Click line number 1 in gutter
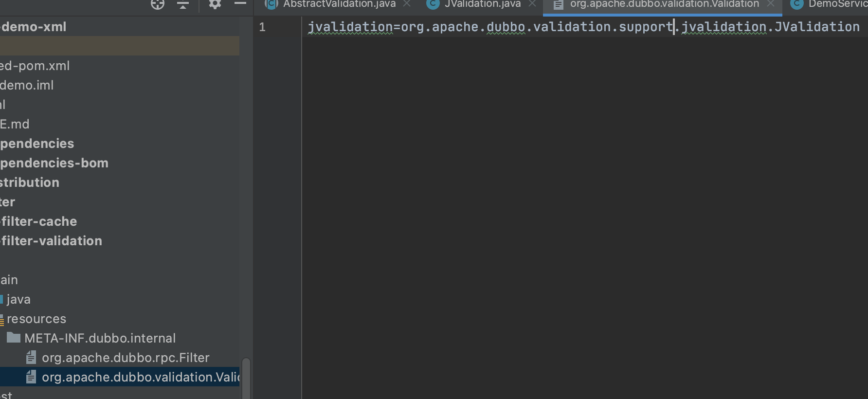 [262, 27]
